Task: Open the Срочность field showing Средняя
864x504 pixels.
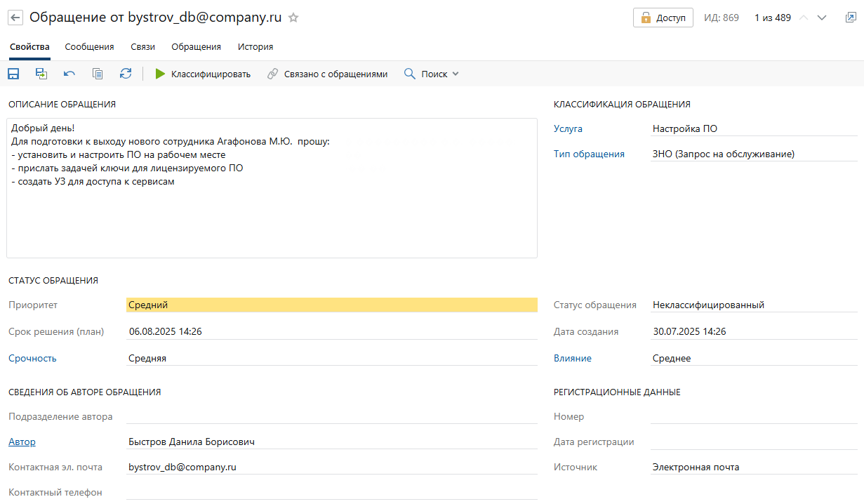Action: 331,359
